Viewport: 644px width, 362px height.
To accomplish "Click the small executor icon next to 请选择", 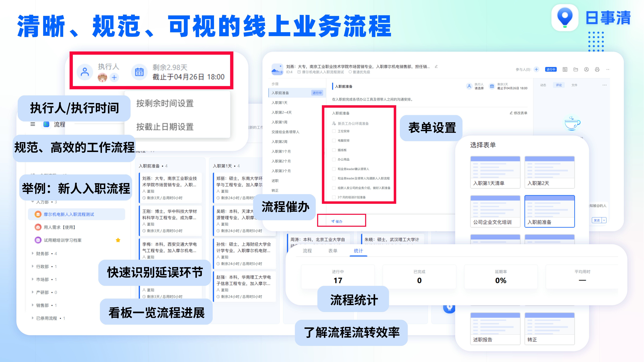I will pos(469,86).
